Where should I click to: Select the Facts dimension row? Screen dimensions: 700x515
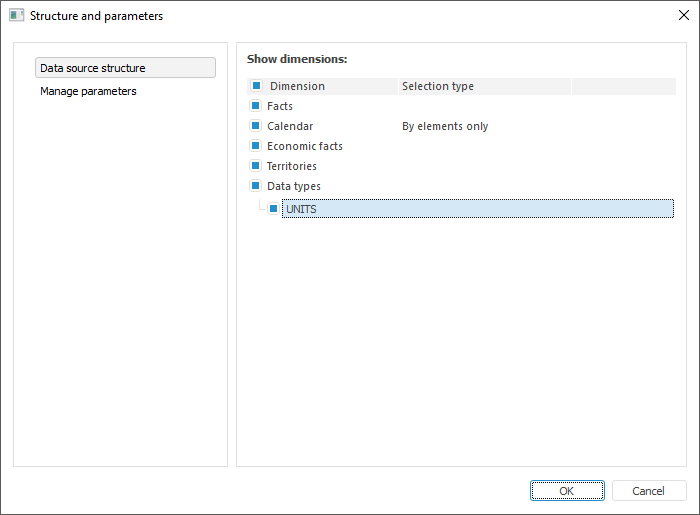coord(280,106)
